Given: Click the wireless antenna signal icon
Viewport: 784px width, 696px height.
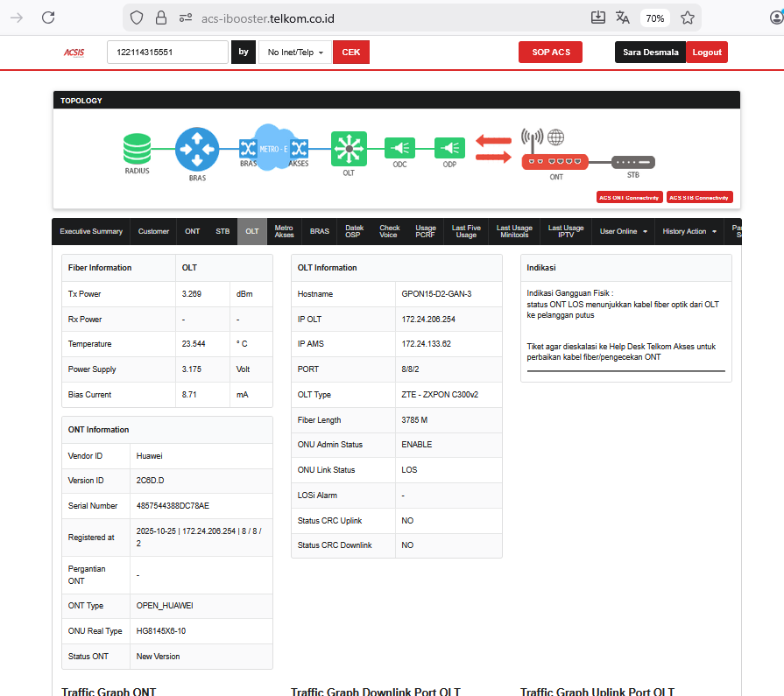Looking at the screenshot, I should pos(532,139).
